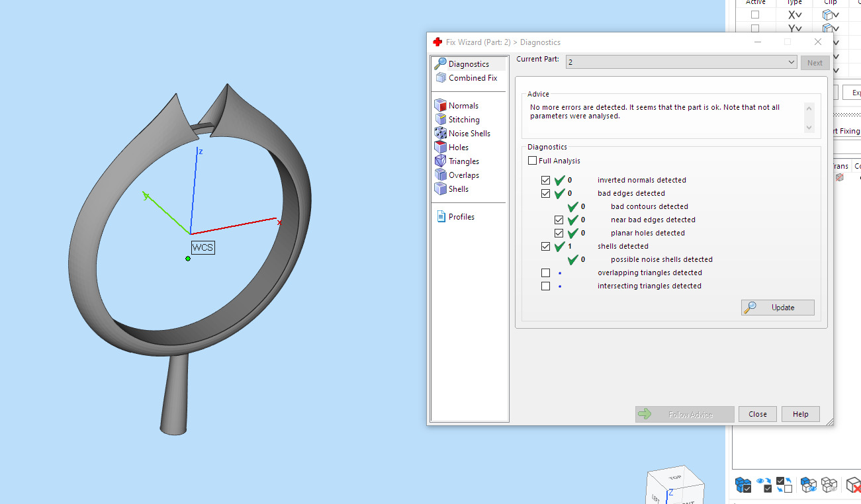Click the crossed-out cube transparency icon
The height and width of the screenshot is (504, 861).
click(840, 177)
